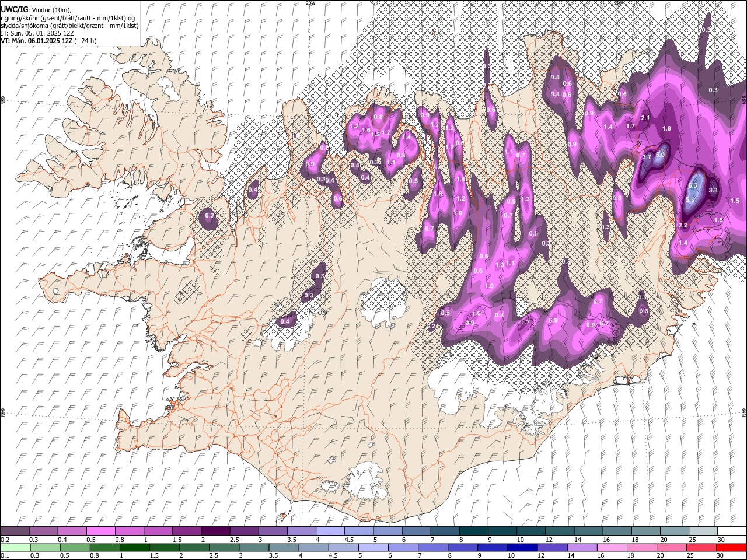Click the 'VT: Mán. 06.01.2025 12Z' valid time
Viewport: 747px width, 560px height.
tap(36, 41)
